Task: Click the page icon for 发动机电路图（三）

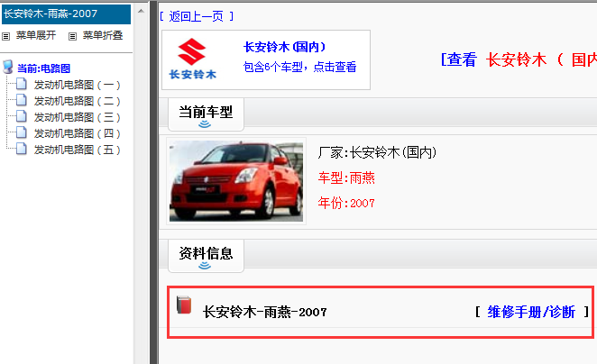Action: [22, 117]
